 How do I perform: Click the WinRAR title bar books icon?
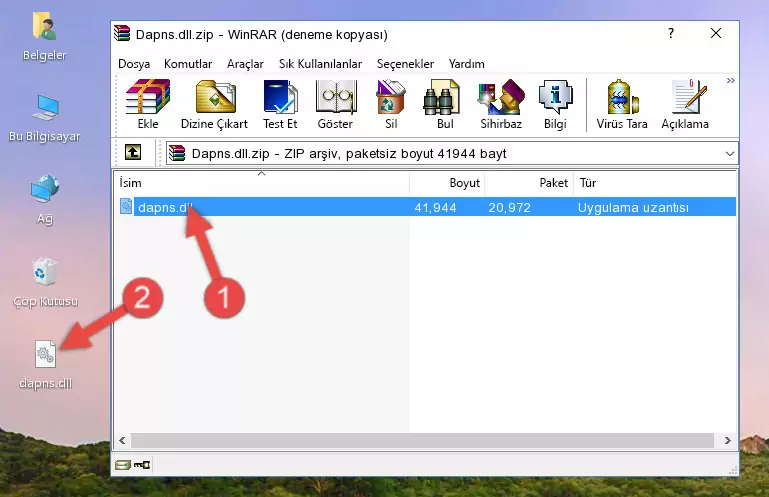pos(122,34)
